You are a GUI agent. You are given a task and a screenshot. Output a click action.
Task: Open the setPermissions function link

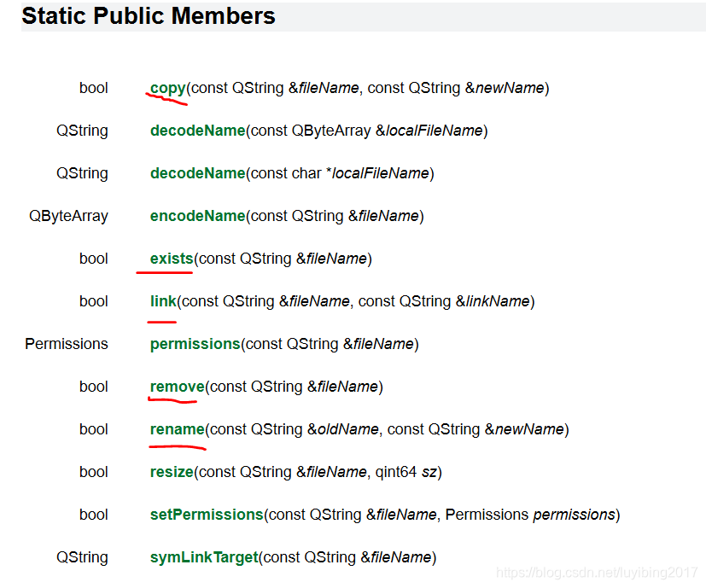click(207, 515)
